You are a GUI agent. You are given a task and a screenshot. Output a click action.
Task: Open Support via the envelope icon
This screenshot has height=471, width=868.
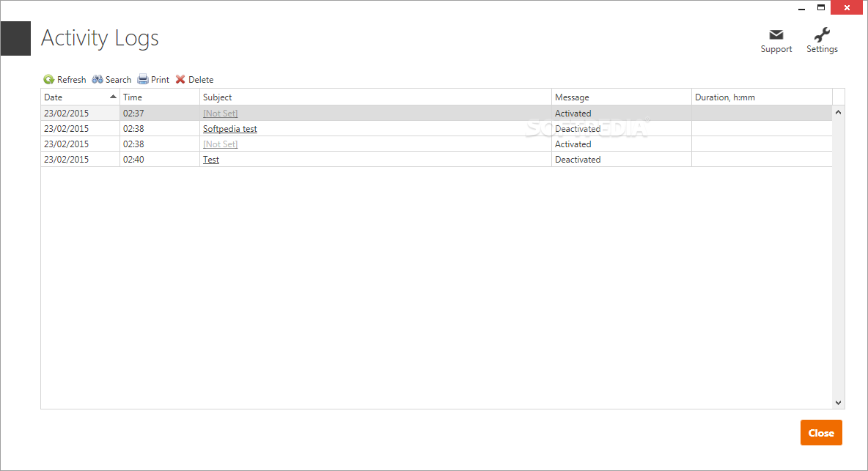point(776,35)
